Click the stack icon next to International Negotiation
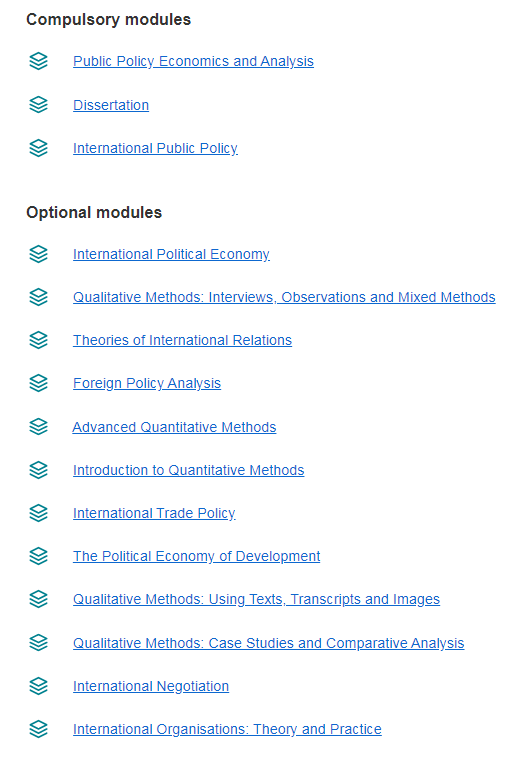The height and width of the screenshot is (773, 528). coord(38,686)
